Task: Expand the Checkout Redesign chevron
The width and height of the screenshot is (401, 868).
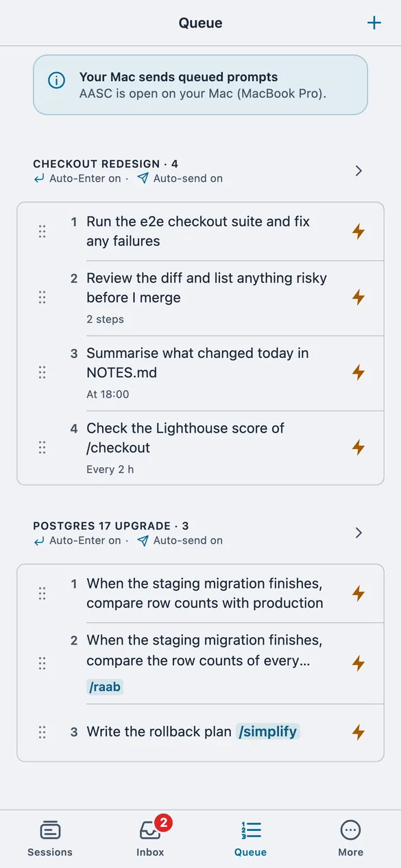Action: pos(359,171)
